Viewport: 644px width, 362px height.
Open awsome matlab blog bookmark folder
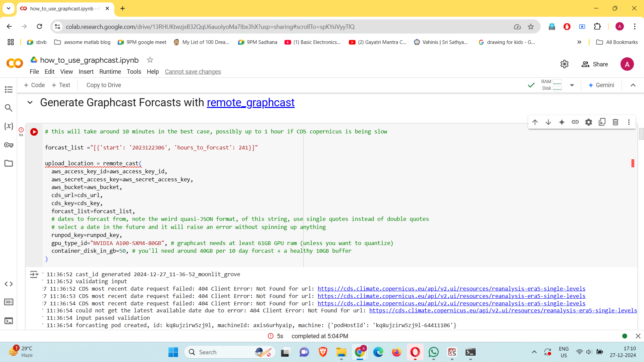click(x=82, y=42)
